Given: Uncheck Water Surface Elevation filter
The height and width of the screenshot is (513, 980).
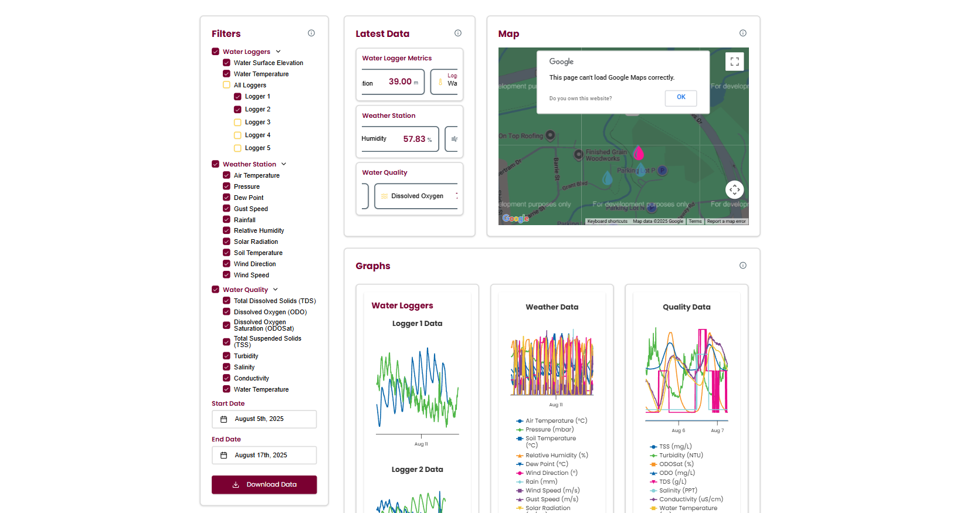Looking at the screenshot, I should pos(226,63).
